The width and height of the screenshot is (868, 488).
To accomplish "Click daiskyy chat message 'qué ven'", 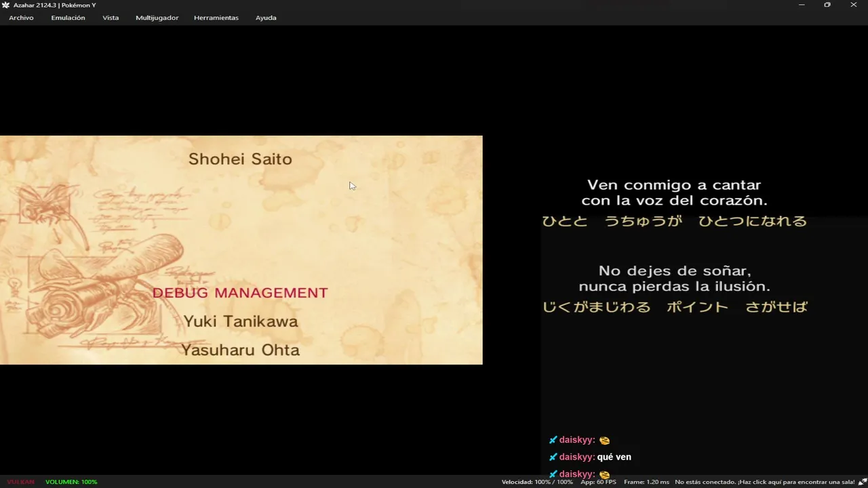I will (614, 457).
